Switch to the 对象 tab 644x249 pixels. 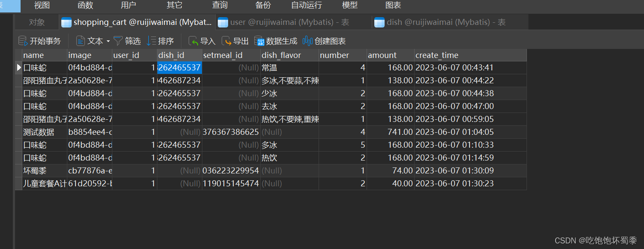[x=37, y=22]
